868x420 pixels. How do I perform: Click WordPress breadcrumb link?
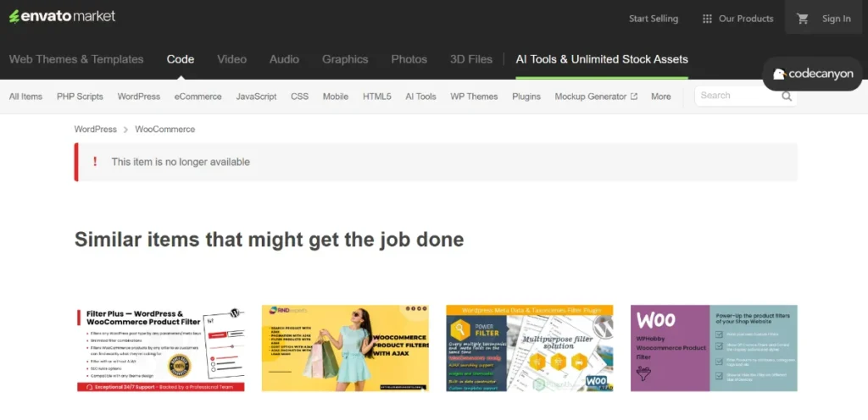point(96,129)
